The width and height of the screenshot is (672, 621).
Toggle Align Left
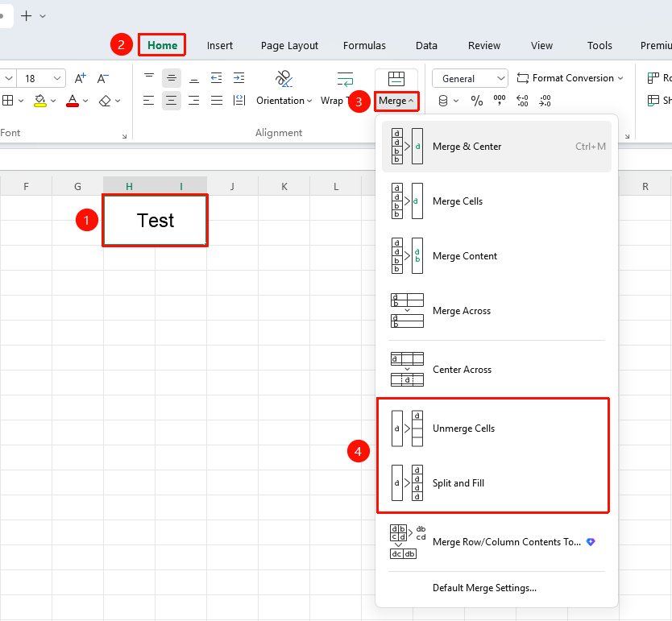(149, 101)
